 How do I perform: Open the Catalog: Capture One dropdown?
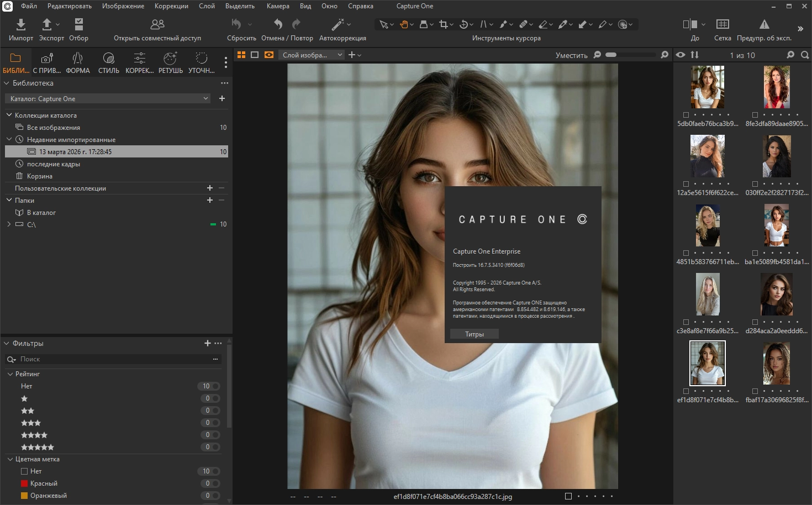tap(109, 99)
